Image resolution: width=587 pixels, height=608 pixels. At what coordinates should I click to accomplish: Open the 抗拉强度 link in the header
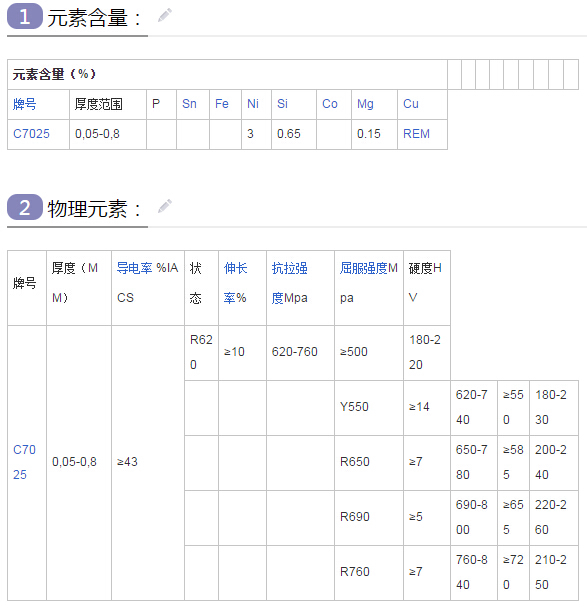pyautogui.click(x=289, y=283)
